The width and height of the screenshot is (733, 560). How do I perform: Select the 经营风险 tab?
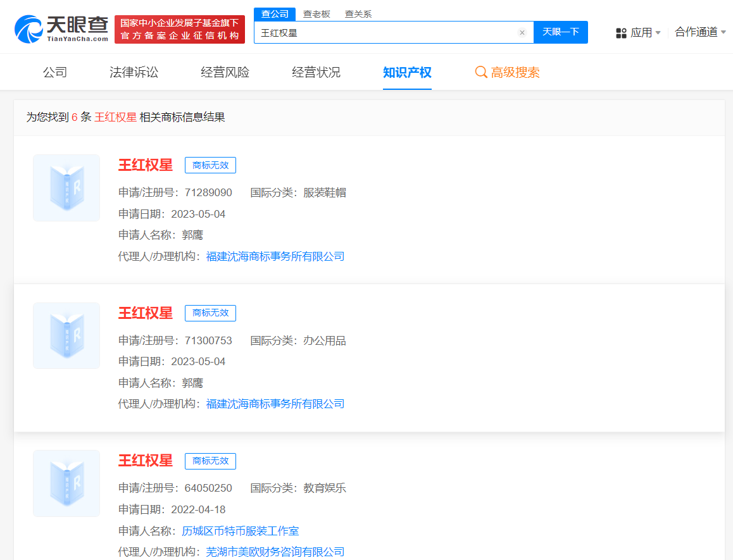pyautogui.click(x=224, y=72)
